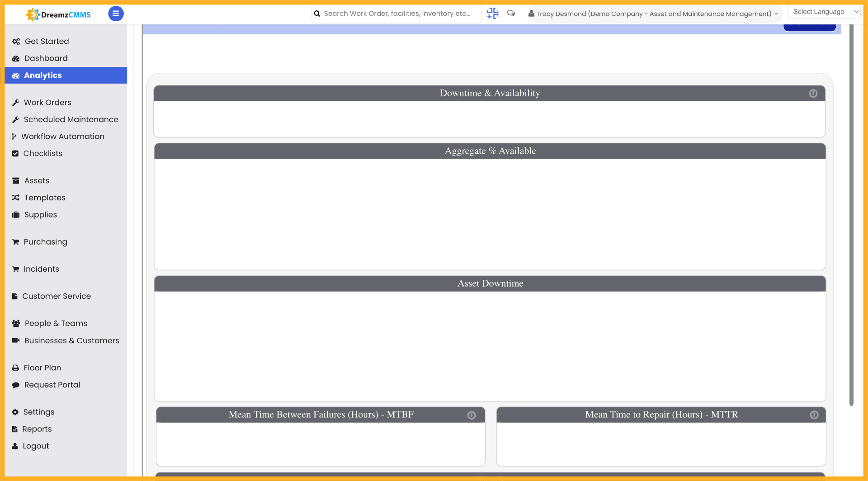Select the Workflow Automation sidebar icon

[x=15, y=136]
